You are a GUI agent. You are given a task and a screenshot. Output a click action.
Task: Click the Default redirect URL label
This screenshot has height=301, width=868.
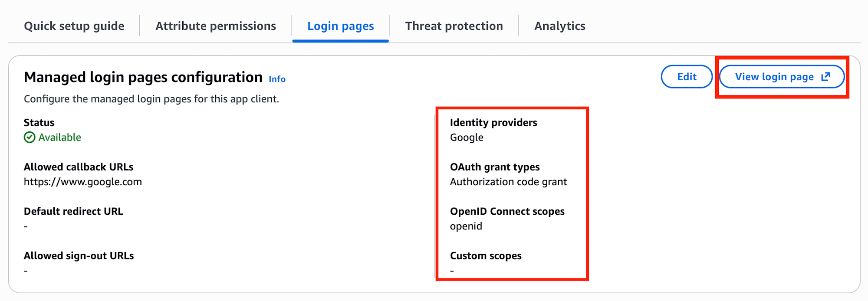(73, 211)
